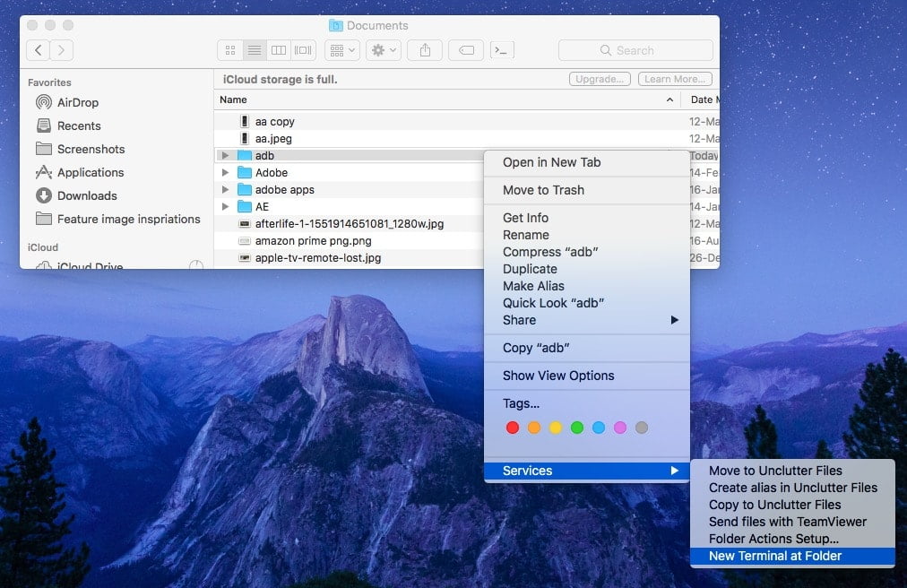Click the terminal icon in the toolbar

click(501, 49)
